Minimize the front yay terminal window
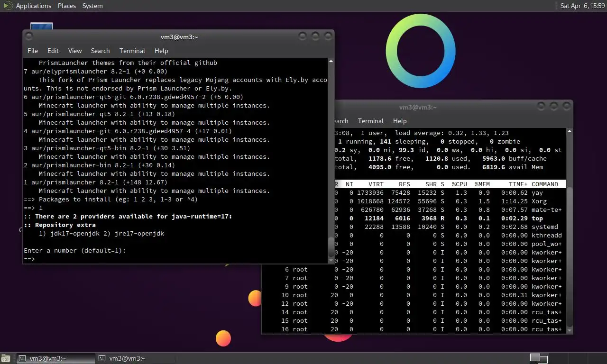The image size is (607, 364). coord(303,36)
